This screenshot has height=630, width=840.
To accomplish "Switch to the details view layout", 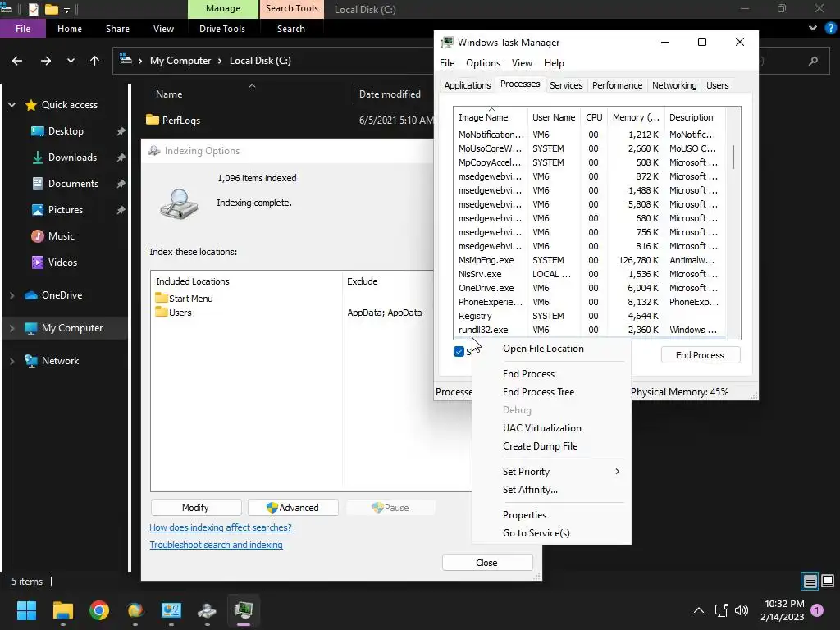I will tap(810, 582).
